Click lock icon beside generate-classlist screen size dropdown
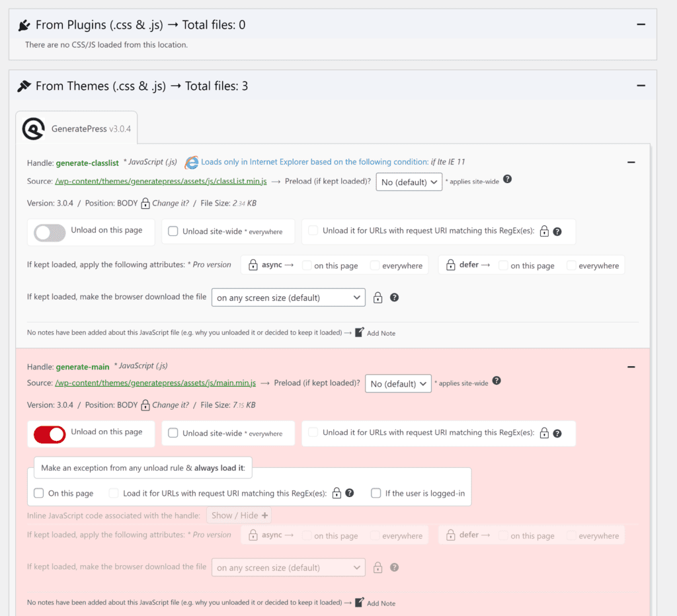This screenshot has width=677, height=616. (378, 297)
